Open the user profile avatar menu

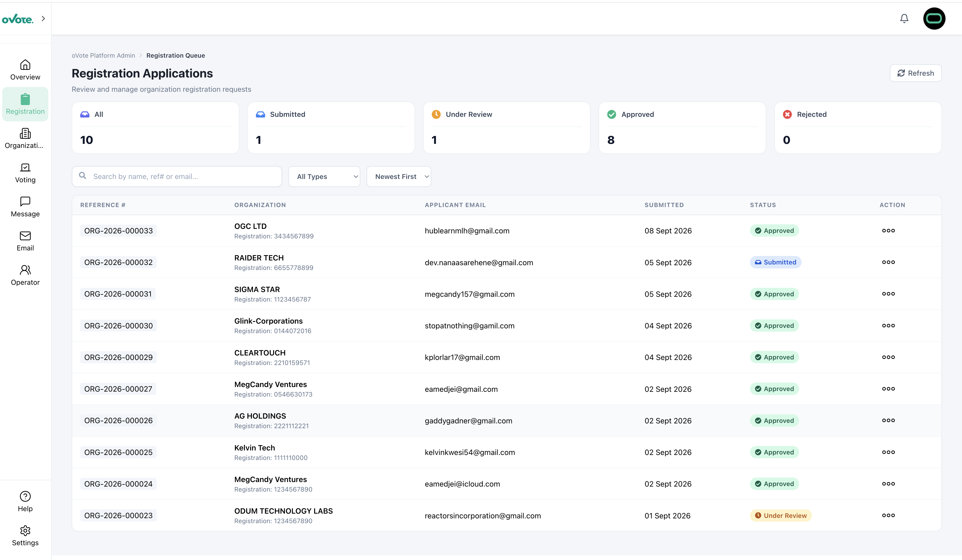pos(934,18)
